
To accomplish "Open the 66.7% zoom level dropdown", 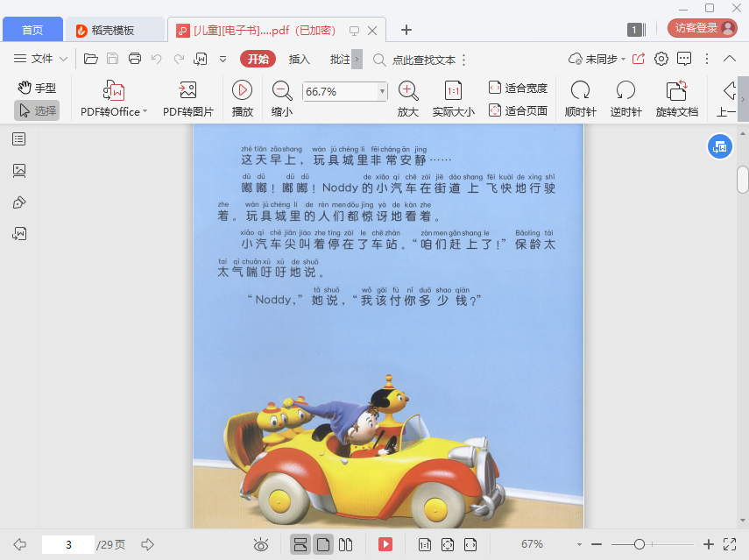I will point(382,91).
